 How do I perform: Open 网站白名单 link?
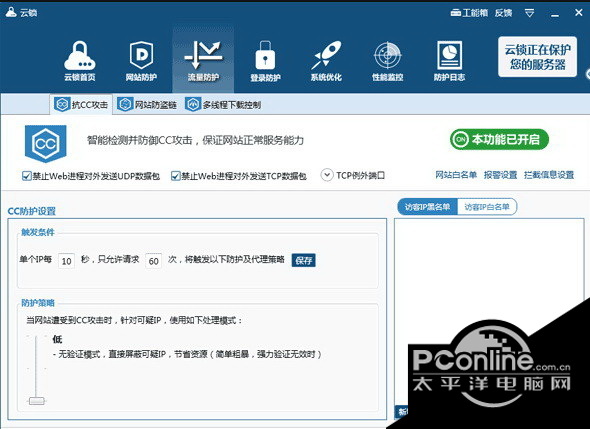[456, 175]
